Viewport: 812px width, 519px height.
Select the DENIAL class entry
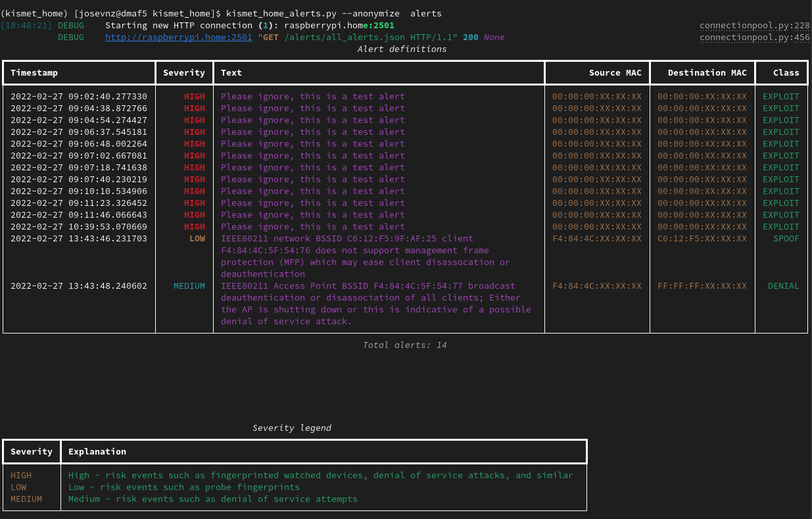point(783,286)
